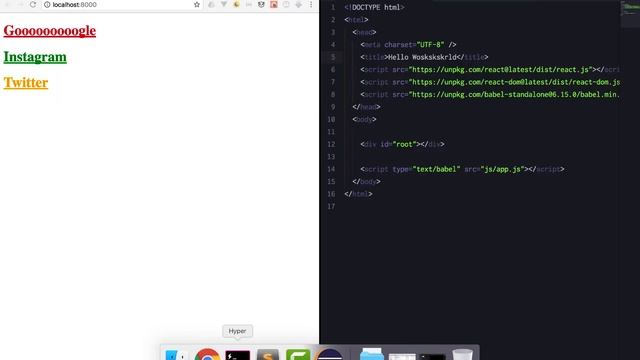Open Sublime Text from the Dock
The width and height of the screenshot is (640, 360).
[268, 355]
